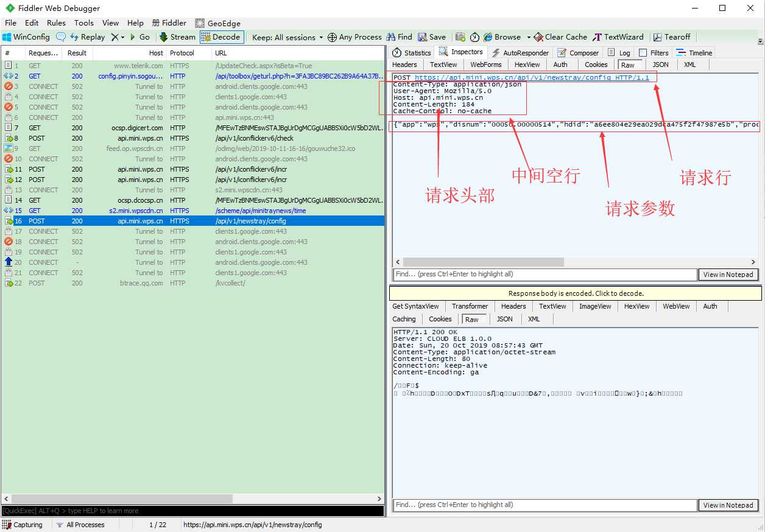The width and height of the screenshot is (765, 532).
Task: Replay the selected session
Action: click(87, 37)
